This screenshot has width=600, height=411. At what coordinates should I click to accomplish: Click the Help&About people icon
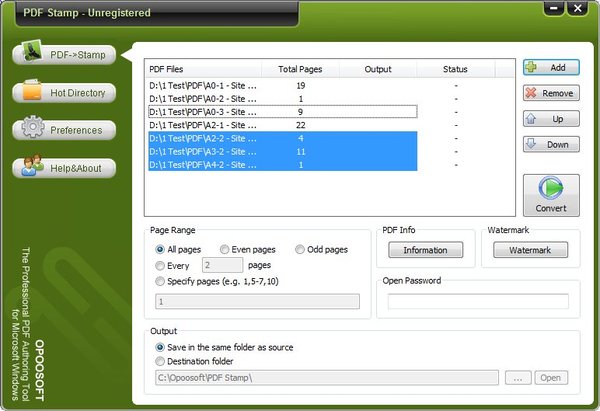[32, 165]
